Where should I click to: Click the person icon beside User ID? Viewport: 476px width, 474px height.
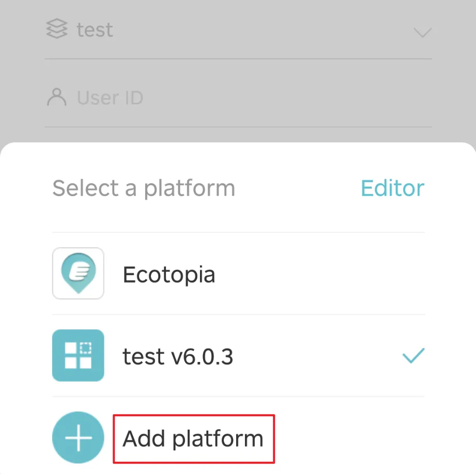click(56, 97)
